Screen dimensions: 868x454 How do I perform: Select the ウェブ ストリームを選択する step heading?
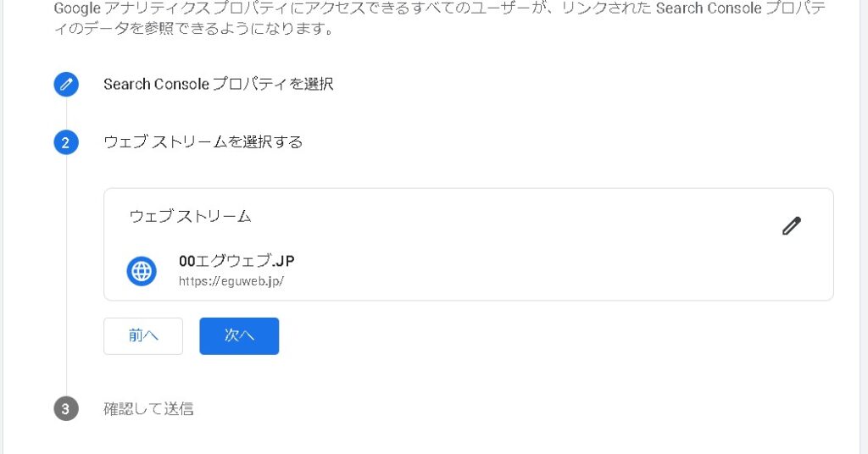click(203, 142)
